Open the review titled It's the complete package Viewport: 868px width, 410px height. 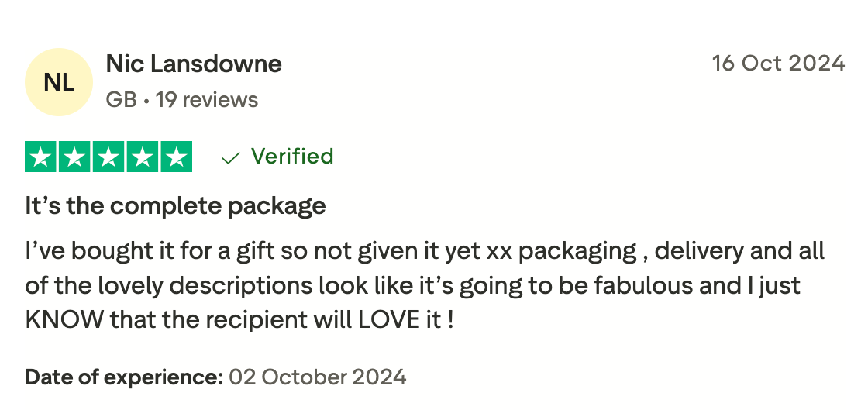click(x=175, y=207)
